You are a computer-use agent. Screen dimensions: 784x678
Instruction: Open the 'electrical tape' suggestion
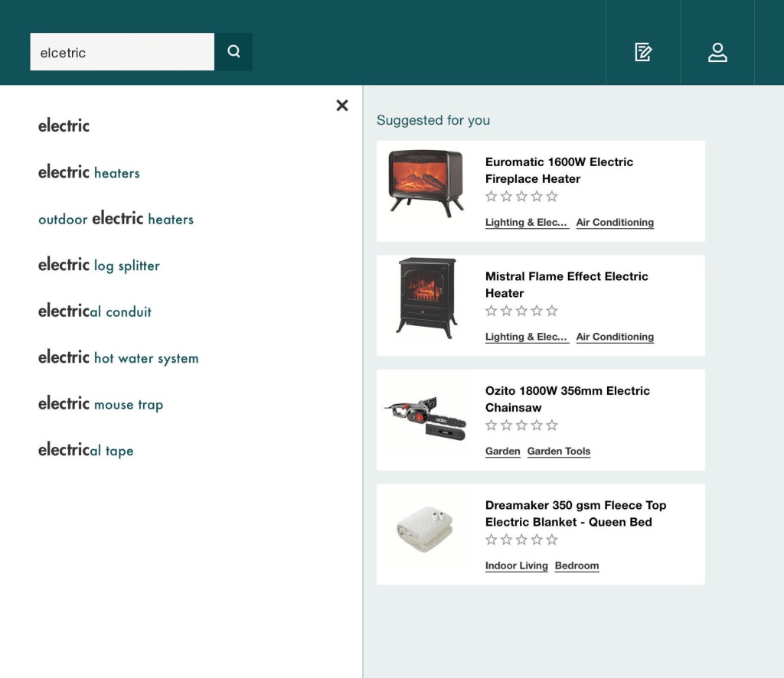(86, 450)
